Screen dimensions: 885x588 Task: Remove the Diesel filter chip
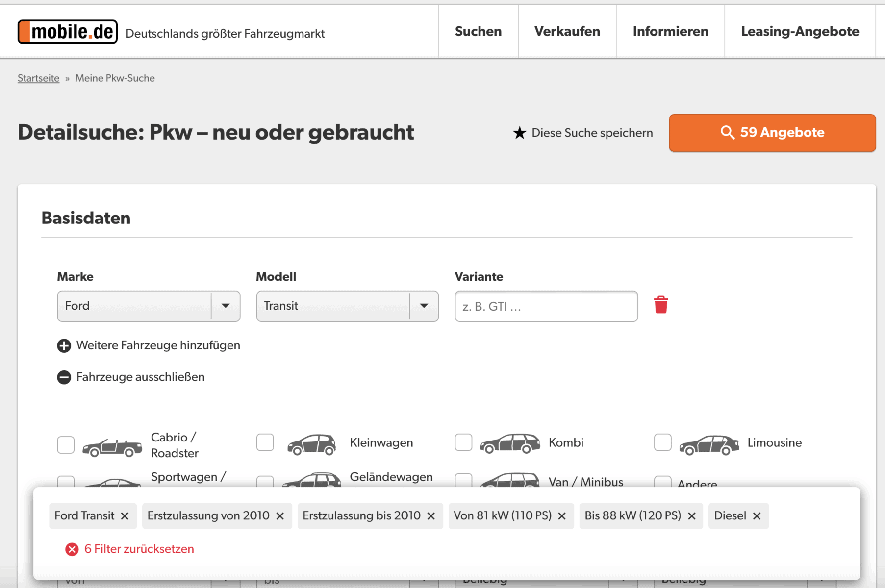(757, 516)
